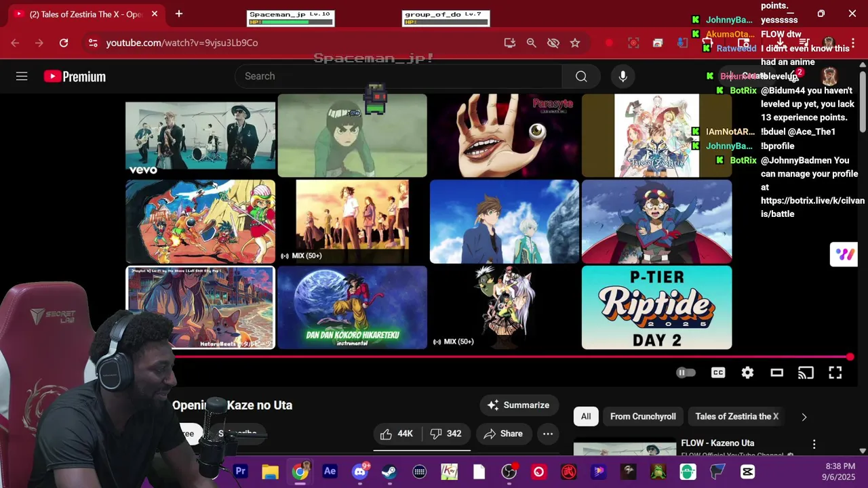Play the Riptide Day 2 end-screen video
868x488 pixels.
656,307
